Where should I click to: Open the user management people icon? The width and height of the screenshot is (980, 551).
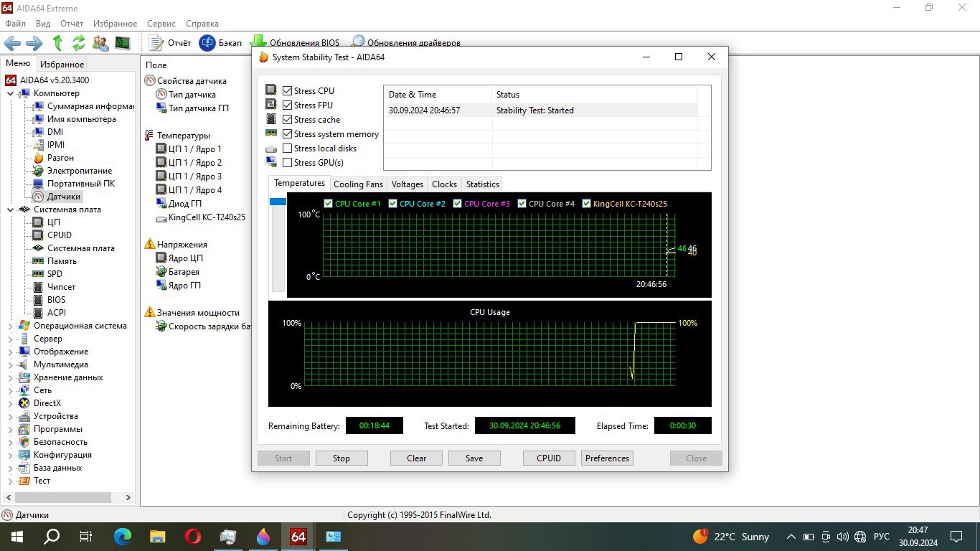click(100, 43)
